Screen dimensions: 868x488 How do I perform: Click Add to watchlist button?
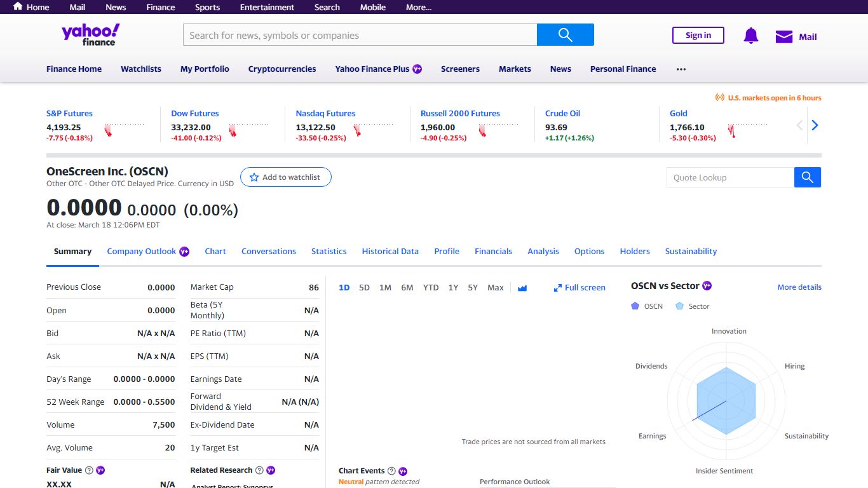286,177
